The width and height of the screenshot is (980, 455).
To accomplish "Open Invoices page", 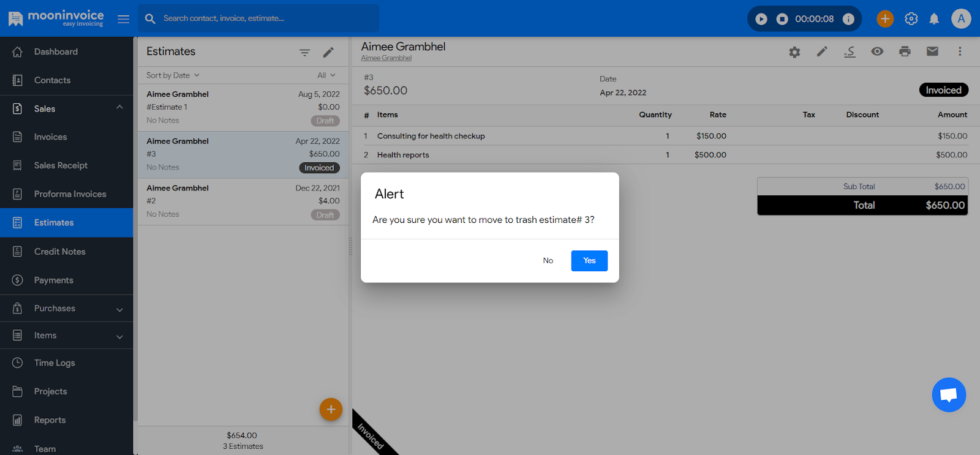I will click(66, 137).
